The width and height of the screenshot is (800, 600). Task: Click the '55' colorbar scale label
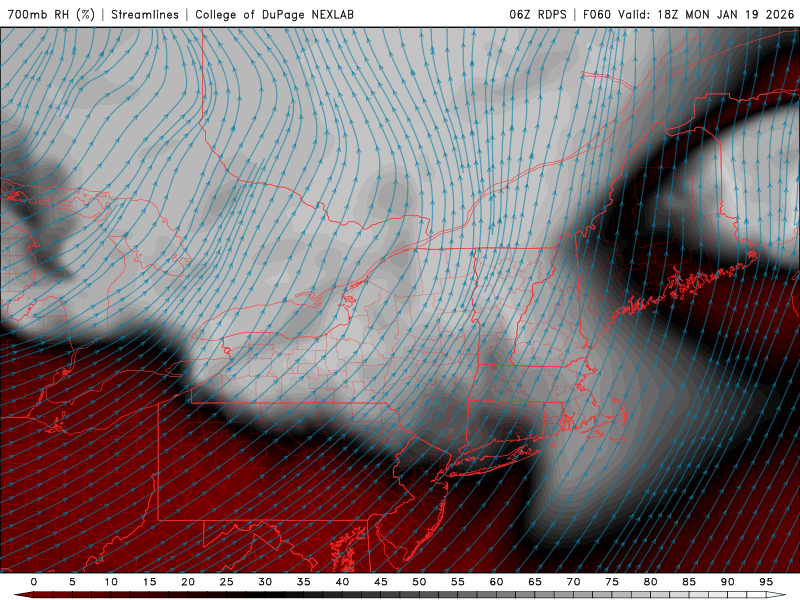[x=458, y=582]
